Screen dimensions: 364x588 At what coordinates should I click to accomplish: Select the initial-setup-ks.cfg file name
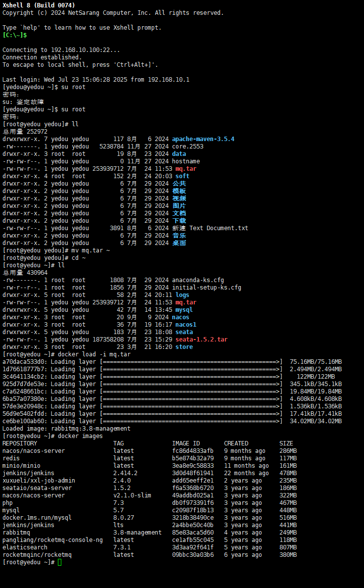pos(207,288)
